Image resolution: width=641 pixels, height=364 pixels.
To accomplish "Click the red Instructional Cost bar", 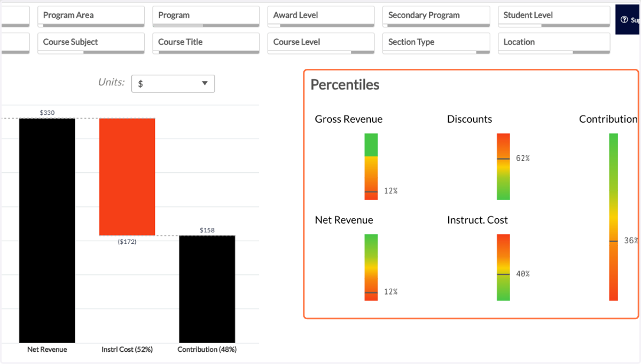I will pyautogui.click(x=127, y=177).
